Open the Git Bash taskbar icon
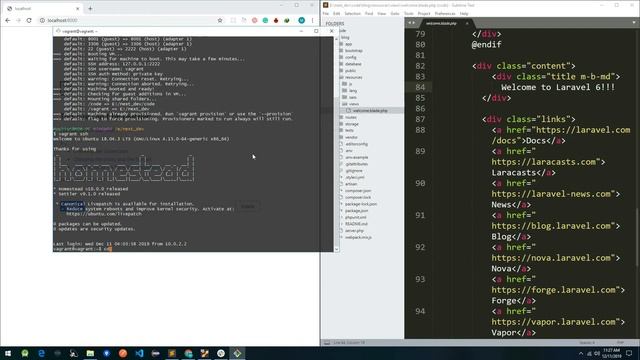This screenshot has width=640, height=360. coord(237,353)
